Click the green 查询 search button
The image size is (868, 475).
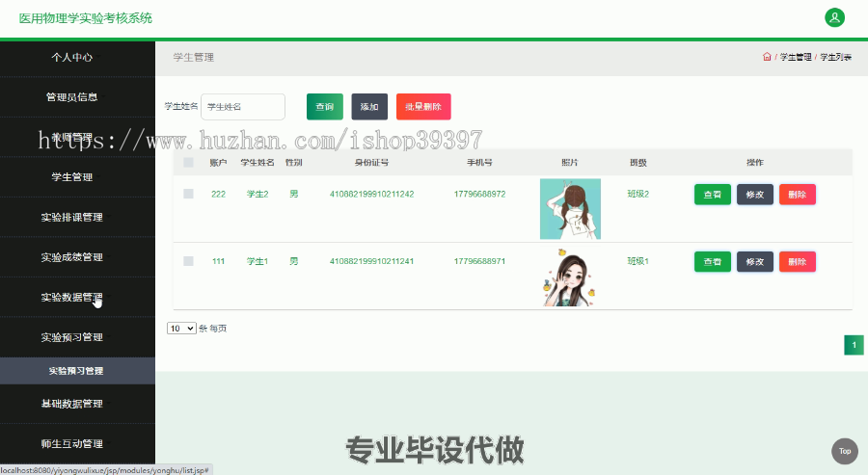click(325, 107)
